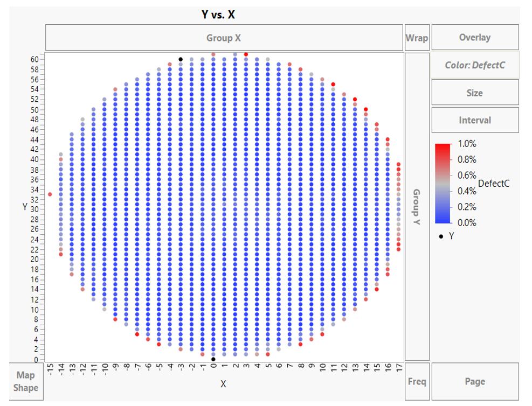Select the Page drop zone
Image resolution: width=532 pixels, height=406 pixels.
coord(475,381)
